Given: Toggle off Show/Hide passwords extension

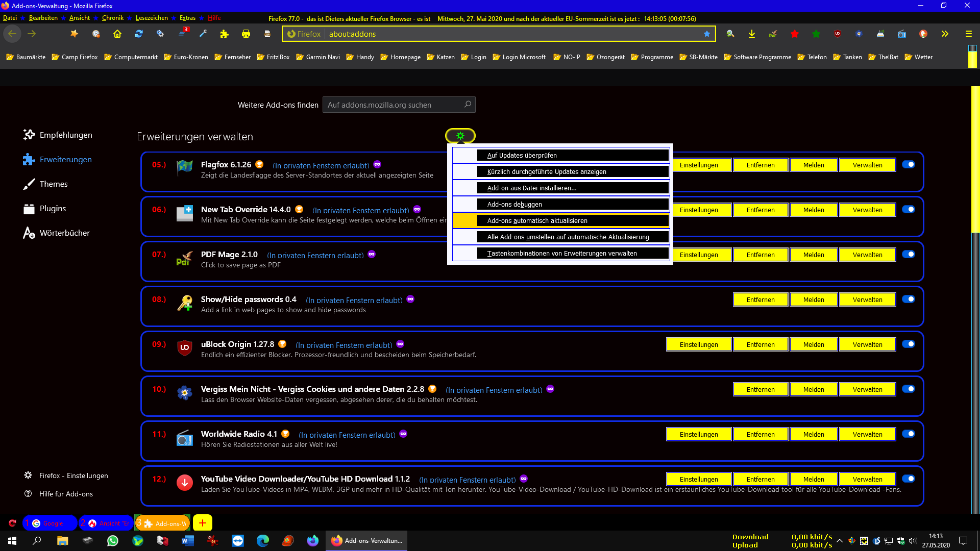Looking at the screenshot, I should [x=909, y=299].
